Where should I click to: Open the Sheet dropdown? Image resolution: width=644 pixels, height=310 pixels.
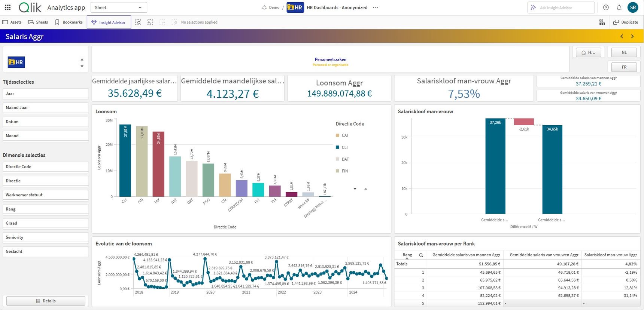point(119,7)
